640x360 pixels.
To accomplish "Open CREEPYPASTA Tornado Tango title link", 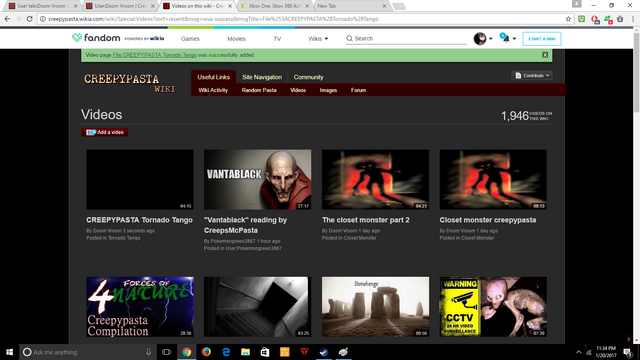I will click(x=139, y=220).
